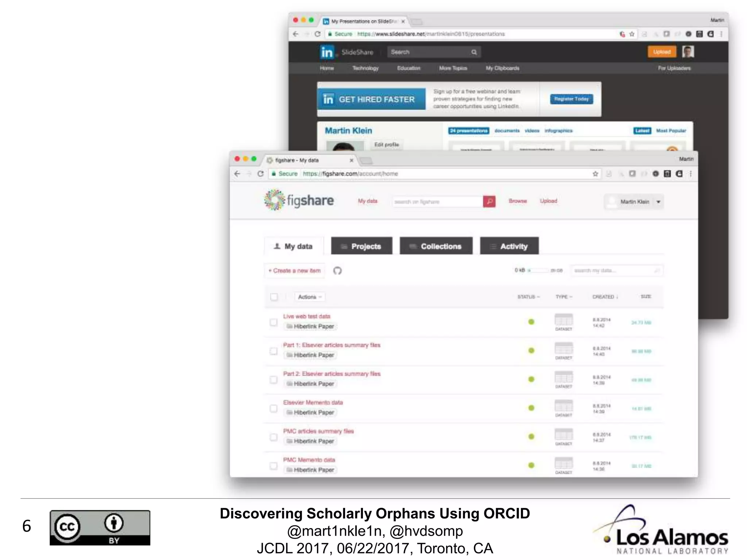Switch to the Activity tab
The width and height of the screenshot is (747, 560).
(x=509, y=246)
